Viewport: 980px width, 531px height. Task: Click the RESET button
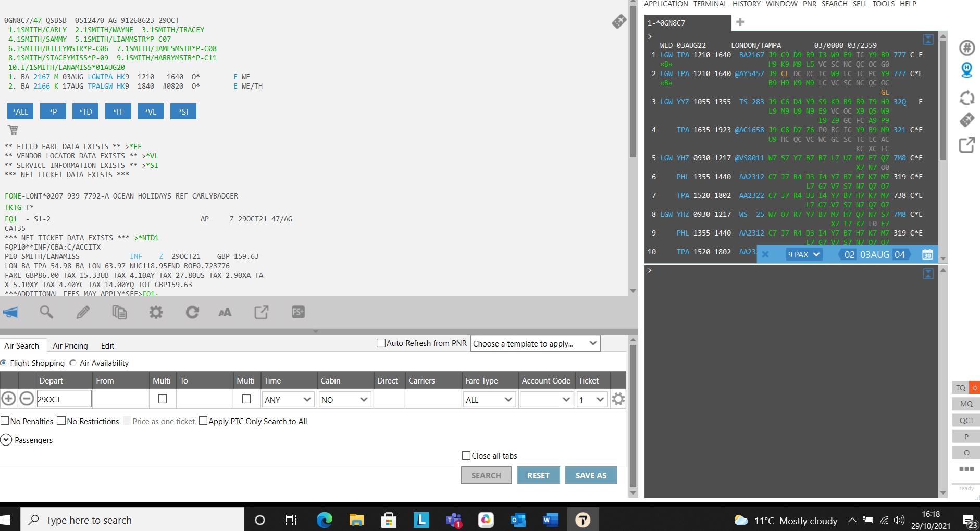tap(538, 475)
